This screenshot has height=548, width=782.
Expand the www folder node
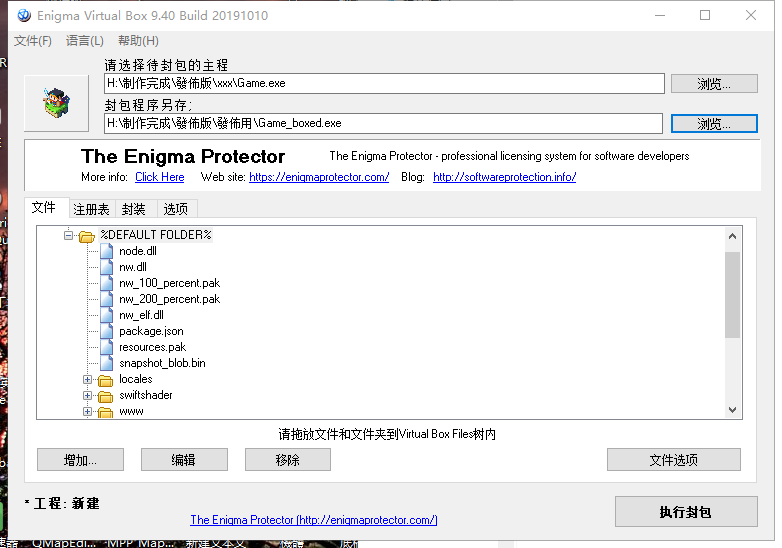(87, 411)
